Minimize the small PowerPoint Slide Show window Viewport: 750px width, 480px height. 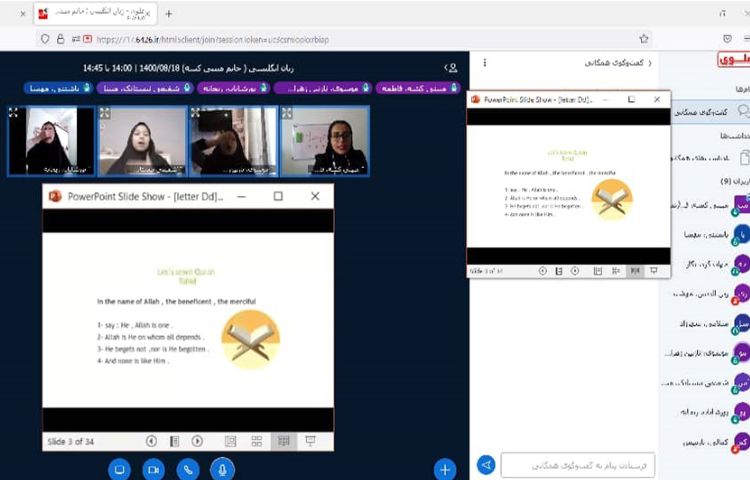tap(606, 99)
